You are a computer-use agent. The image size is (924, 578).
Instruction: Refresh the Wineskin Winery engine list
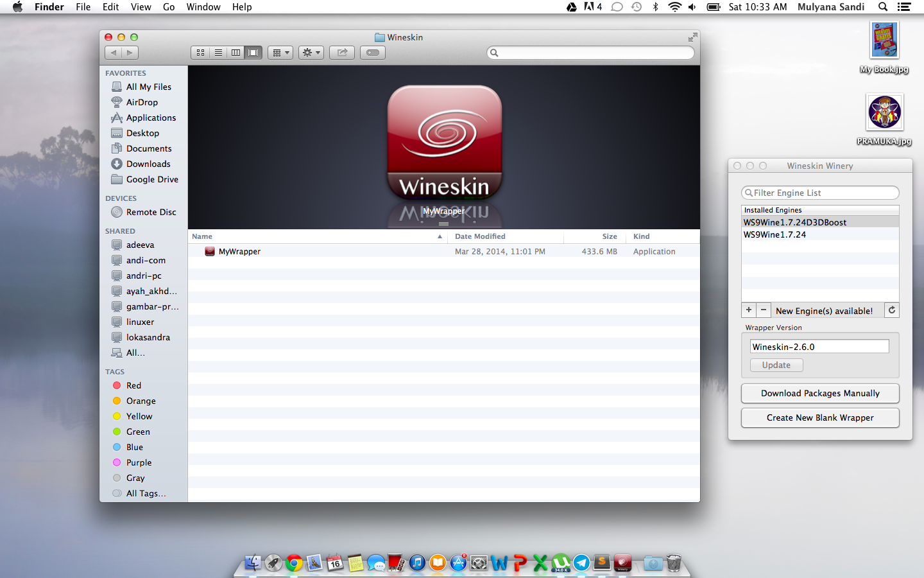tap(892, 310)
